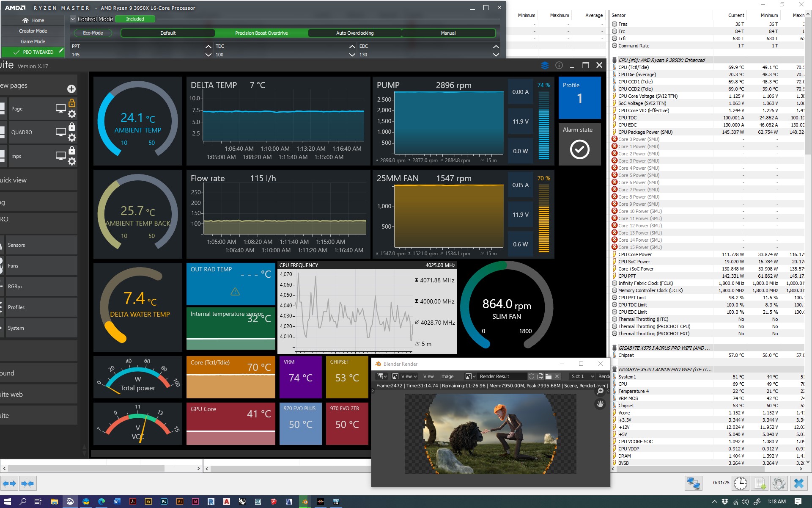Click the Blender fake user shield icon

[531, 376]
